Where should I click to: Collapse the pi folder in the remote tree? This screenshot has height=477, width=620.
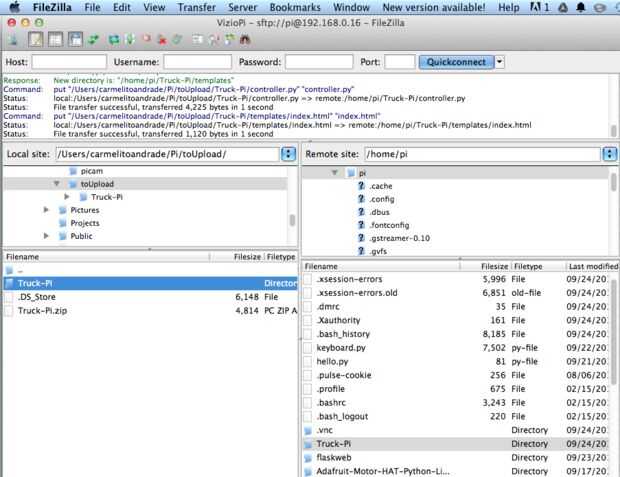tap(335, 173)
